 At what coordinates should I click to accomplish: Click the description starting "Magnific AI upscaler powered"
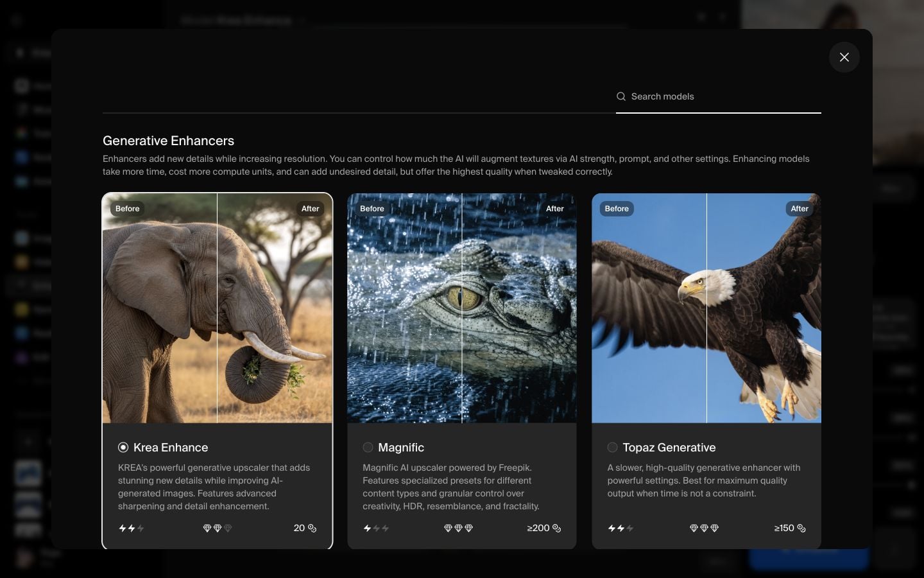pos(451,487)
